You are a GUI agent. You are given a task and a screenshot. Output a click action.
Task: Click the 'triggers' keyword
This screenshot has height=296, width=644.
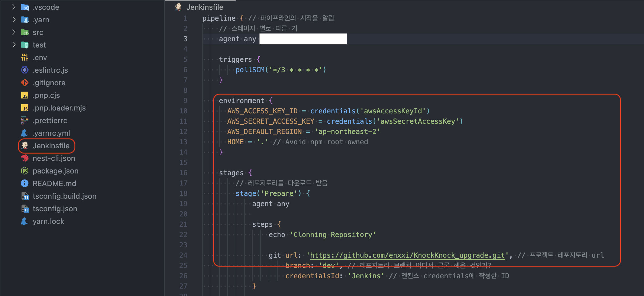click(235, 59)
